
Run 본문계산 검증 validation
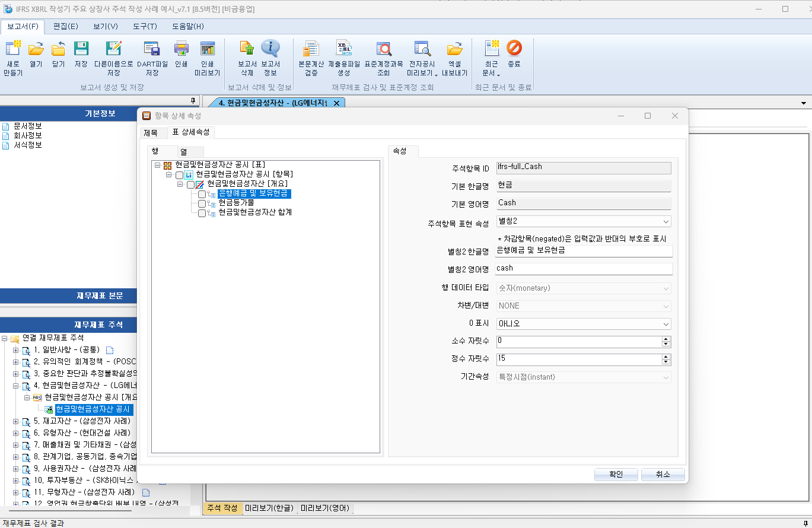pyautogui.click(x=311, y=56)
